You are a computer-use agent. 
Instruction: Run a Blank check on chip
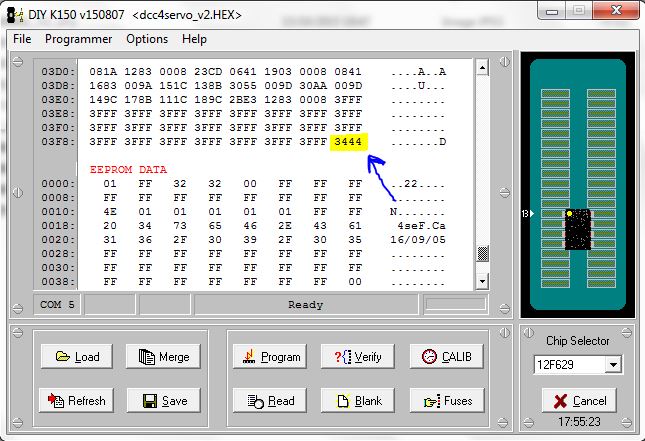coord(357,401)
